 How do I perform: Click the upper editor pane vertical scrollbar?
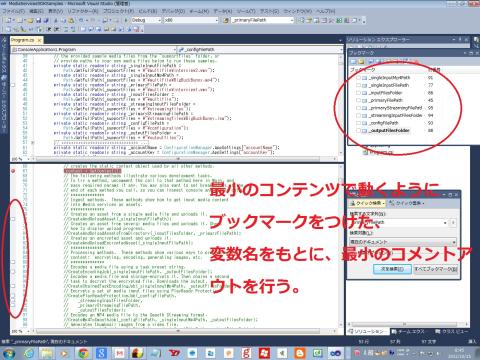click(341, 105)
